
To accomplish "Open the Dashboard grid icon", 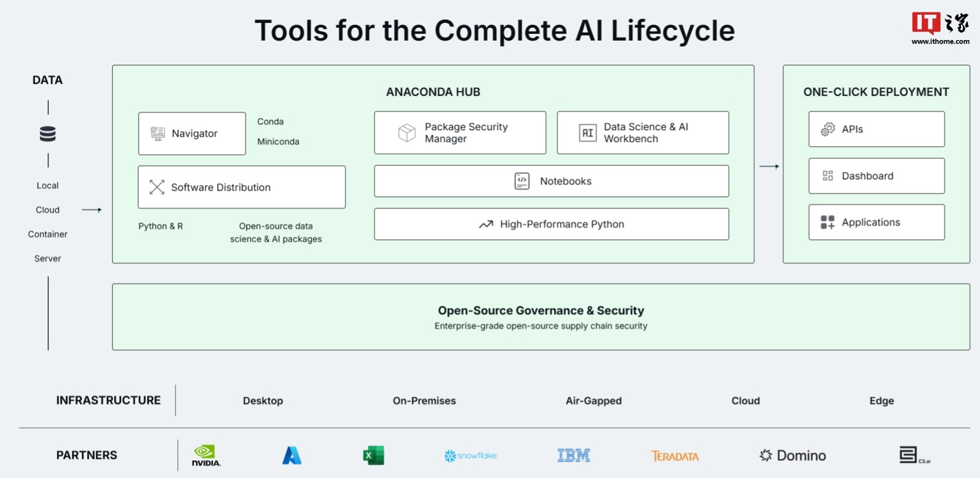I will tap(828, 175).
